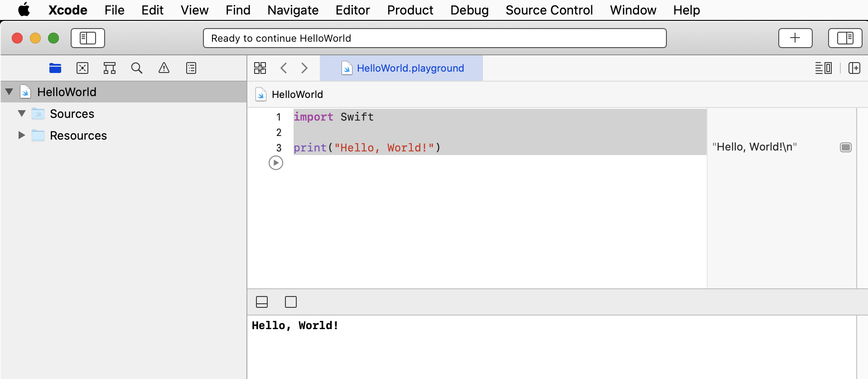This screenshot has height=379, width=868.
Task: Select the HelloWorld.playground tab
Action: pyautogui.click(x=401, y=68)
